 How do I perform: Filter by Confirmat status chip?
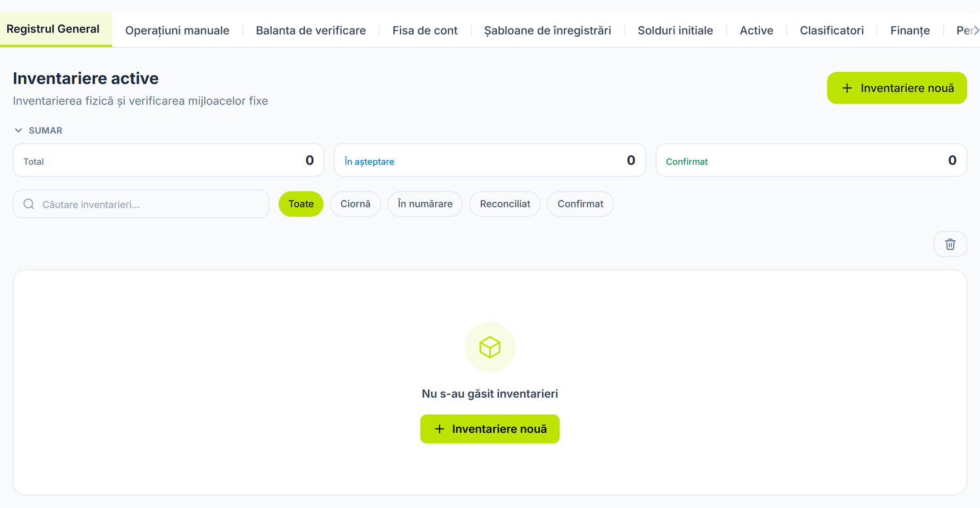click(x=580, y=204)
